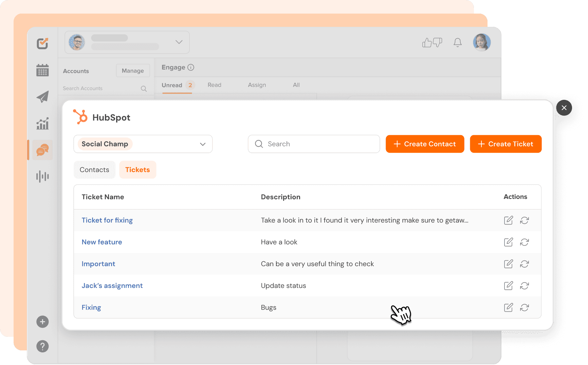Give thumbs up feedback at the top

[x=426, y=42]
